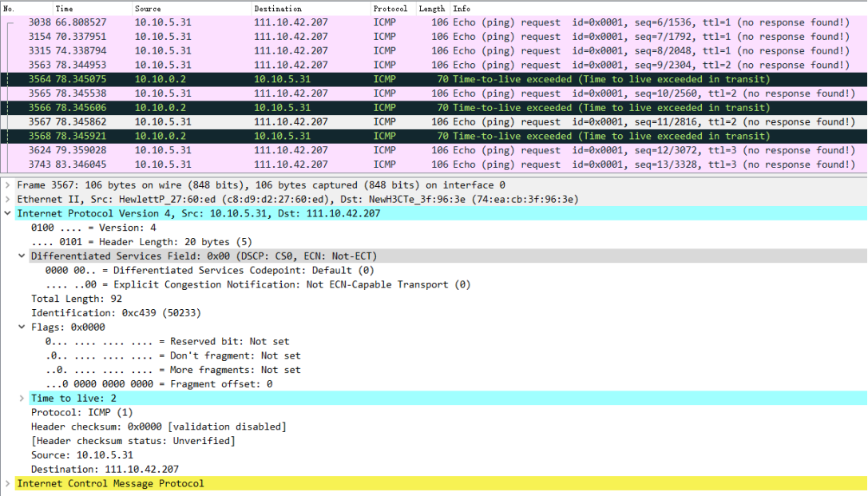Sort by the Protocol column header
868x496 pixels.
[393, 8]
